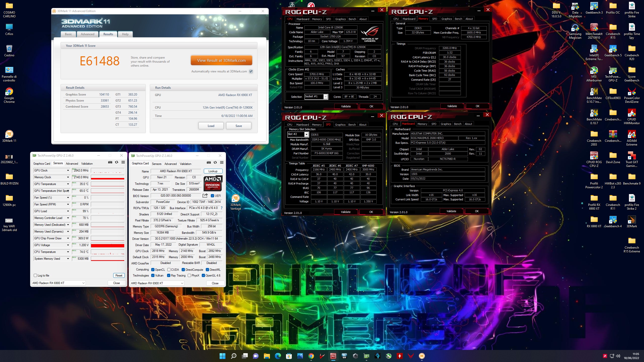Open Google Chrome desktop icon
This screenshot has width=644, height=362.
tap(9, 95)
